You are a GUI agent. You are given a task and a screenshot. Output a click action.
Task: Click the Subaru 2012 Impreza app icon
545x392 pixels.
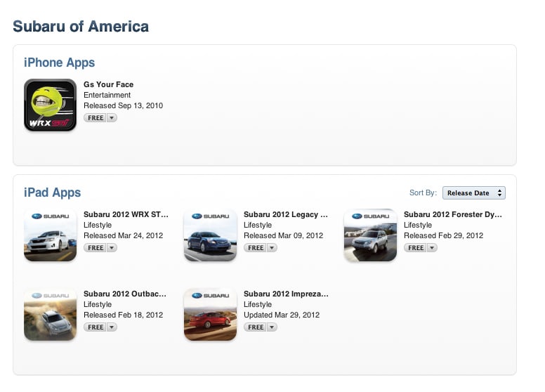(x=210, y=315)
